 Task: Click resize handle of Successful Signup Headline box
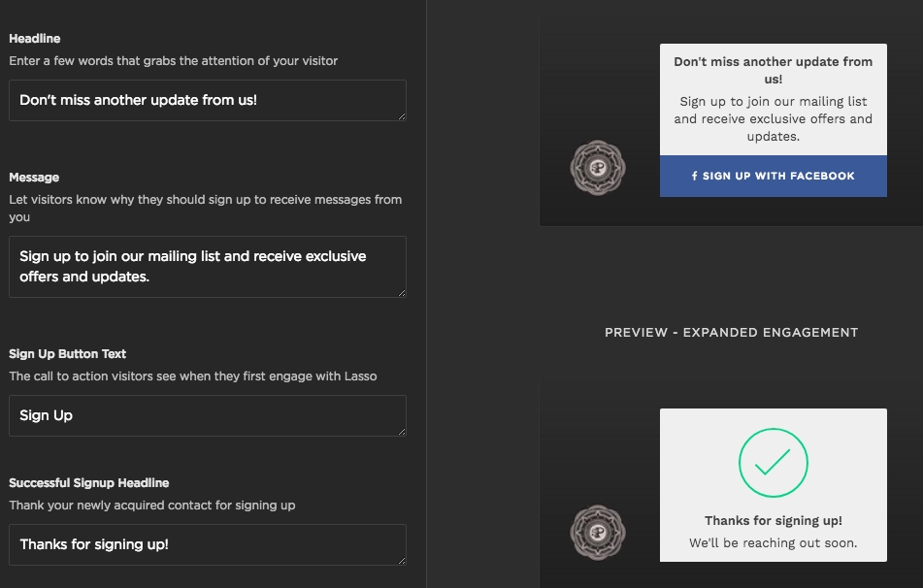[402, 561]
